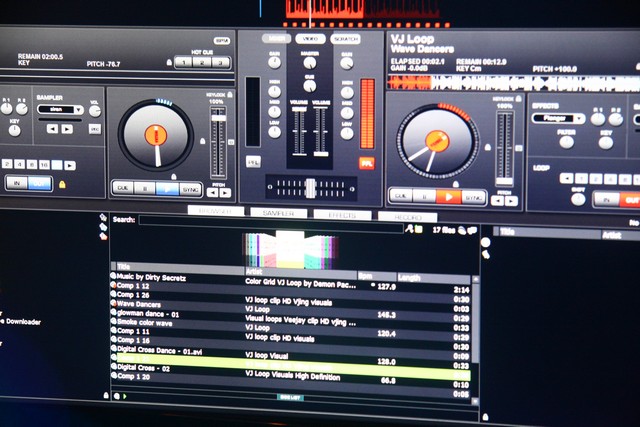Open the BROWSER tab
The image size is (640, 427).
click(216, 211)
